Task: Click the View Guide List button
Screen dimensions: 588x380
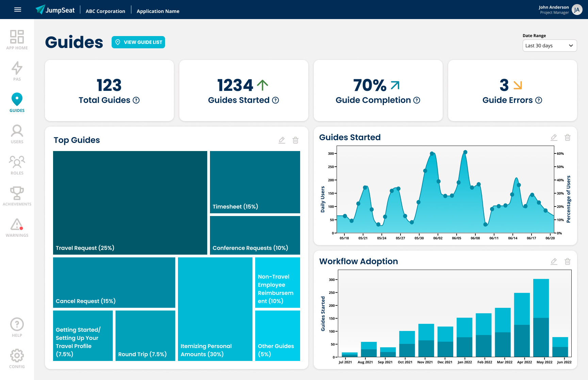Action: tap(138, 42)
